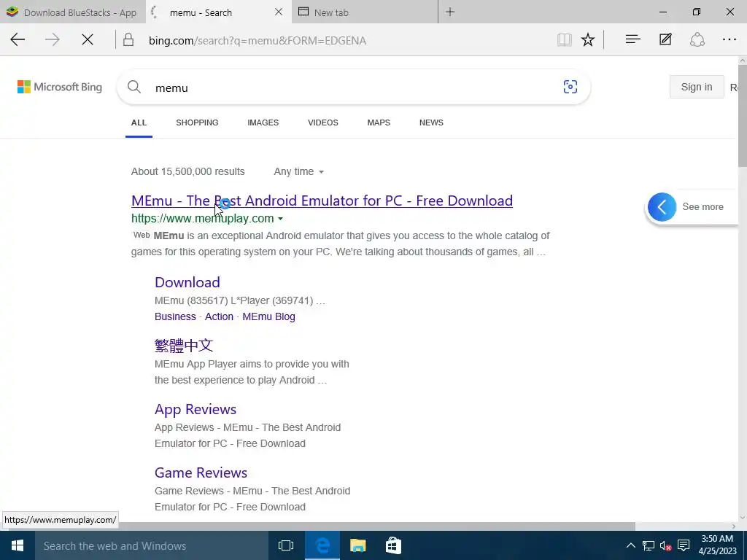
Task: Switch to Download BlueStacks tab
Action: pos(71,12)
